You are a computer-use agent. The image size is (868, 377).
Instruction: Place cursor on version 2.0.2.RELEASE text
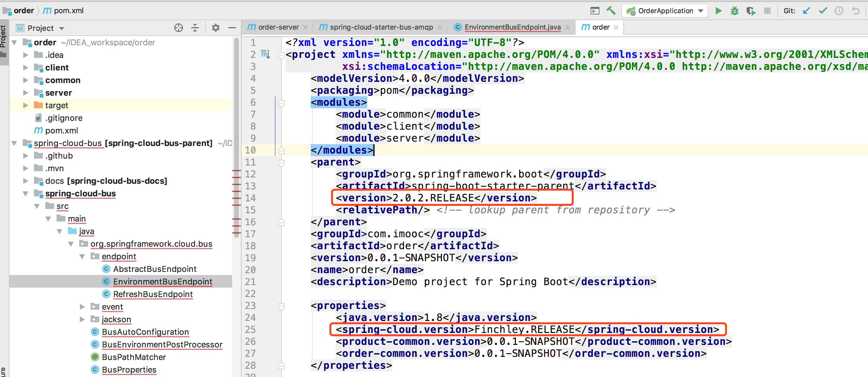pos(433,198)
